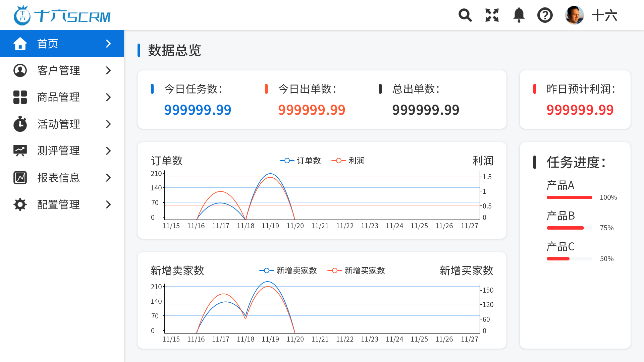
Task: Click the 产品B progress bar
Action: [x=569, y=228]
